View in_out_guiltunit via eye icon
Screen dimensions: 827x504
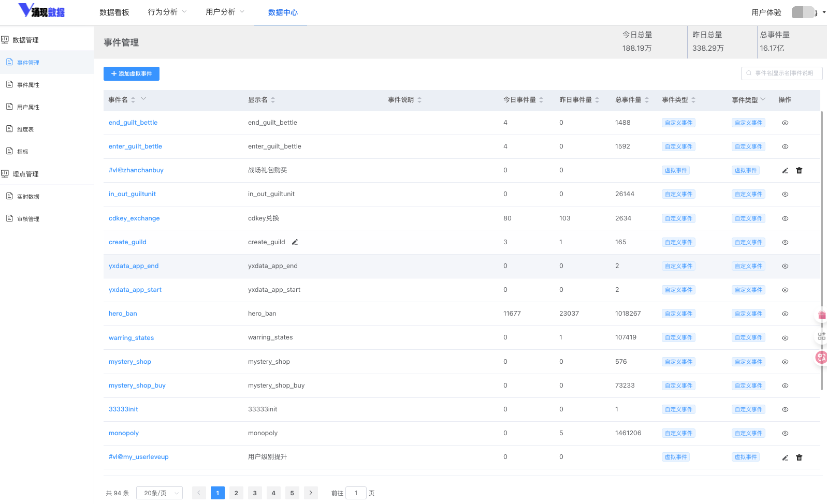[785, 195]
